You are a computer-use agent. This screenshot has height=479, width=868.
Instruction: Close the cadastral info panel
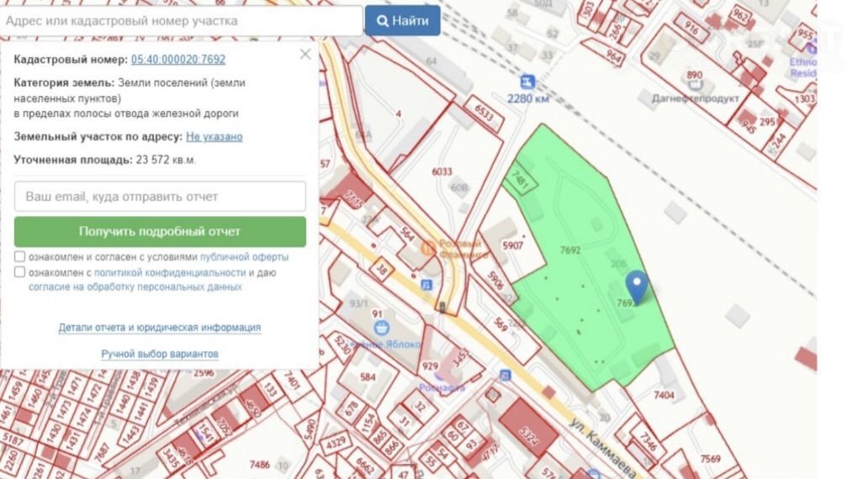coord(304,55)
